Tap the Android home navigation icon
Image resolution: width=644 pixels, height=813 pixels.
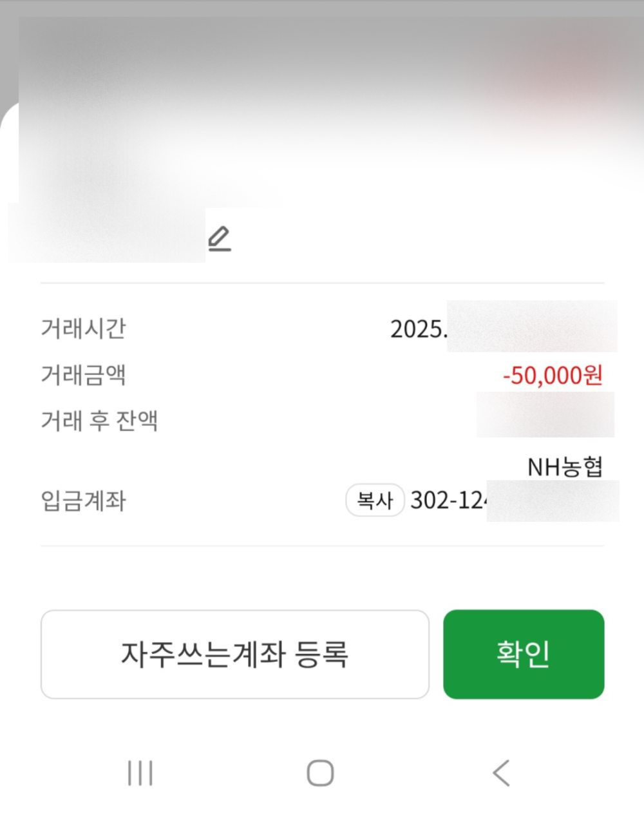320,772
